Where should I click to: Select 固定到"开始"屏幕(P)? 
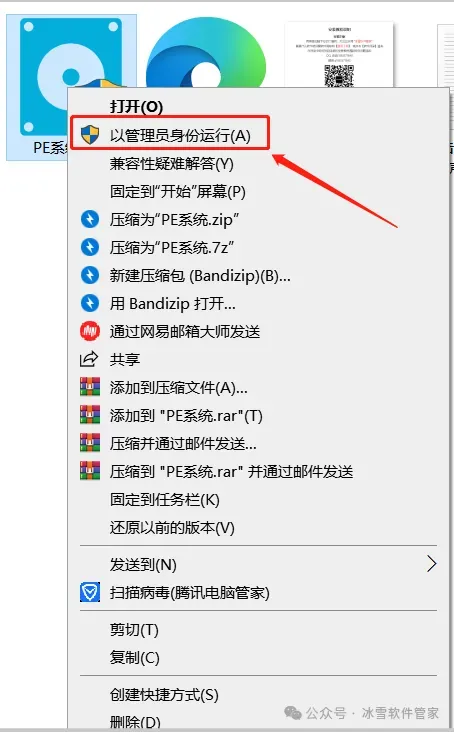pos(177,191)
